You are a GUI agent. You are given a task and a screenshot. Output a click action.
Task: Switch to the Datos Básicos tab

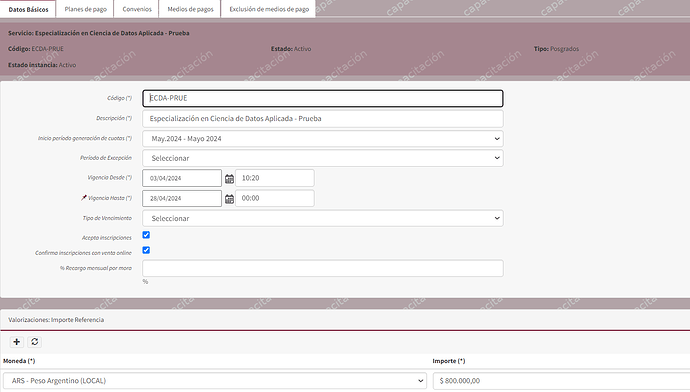(x=28, y=9)
